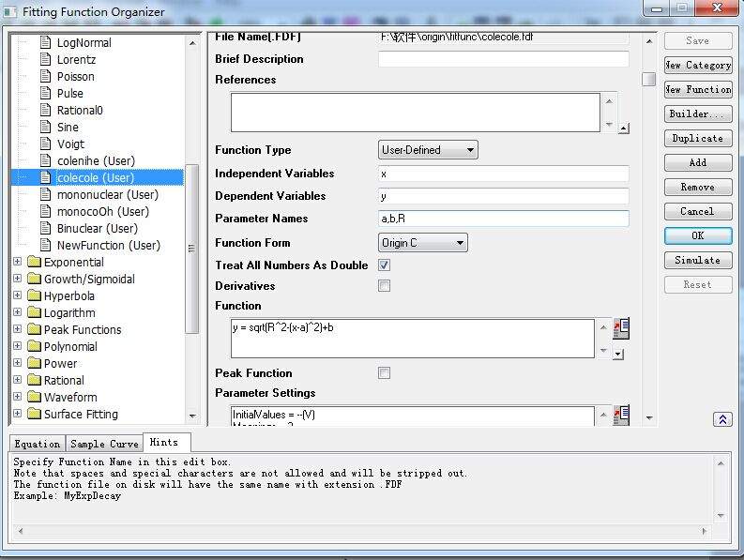This screenshot has height=560, width=744.
Task: Switch to the Equation tab
Action: [x=38, y=444]
